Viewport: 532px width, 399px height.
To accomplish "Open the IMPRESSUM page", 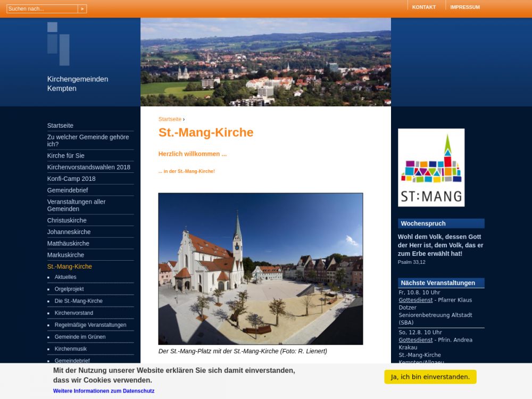I will 464,7.
